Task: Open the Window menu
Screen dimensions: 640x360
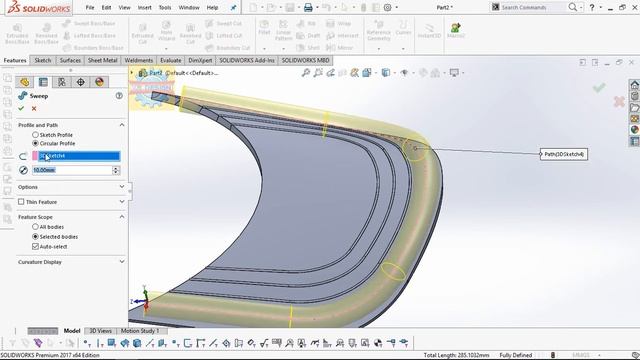Action: [189, 7]
